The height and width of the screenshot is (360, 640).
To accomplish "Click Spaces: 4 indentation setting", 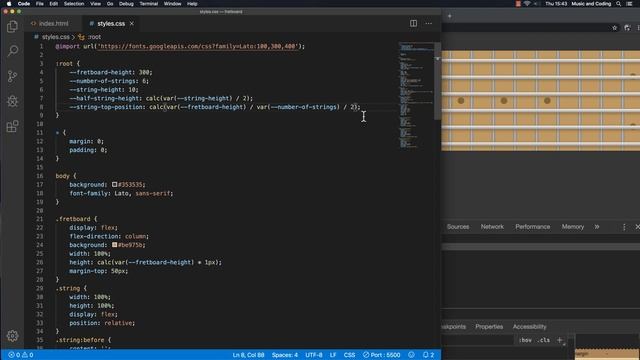I will tap(285, 355).
